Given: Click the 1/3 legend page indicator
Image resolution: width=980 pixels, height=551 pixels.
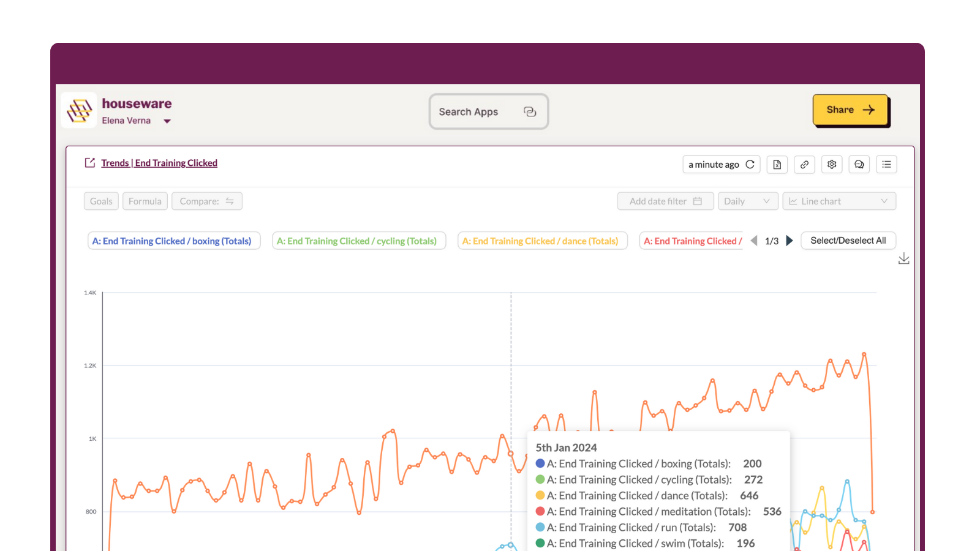Looking at the screenshot, I should pyautogui.click(x=772, y=241).
